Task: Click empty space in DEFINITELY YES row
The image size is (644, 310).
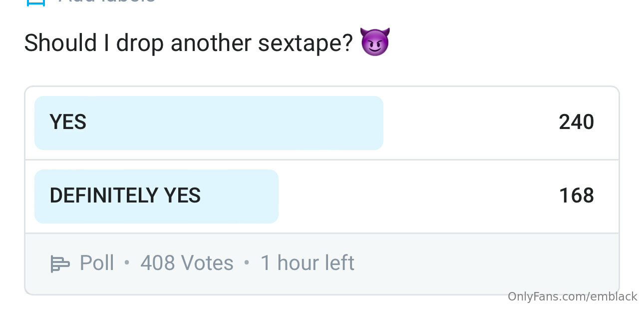Action: pyautogui.click(x=419, y=196)
